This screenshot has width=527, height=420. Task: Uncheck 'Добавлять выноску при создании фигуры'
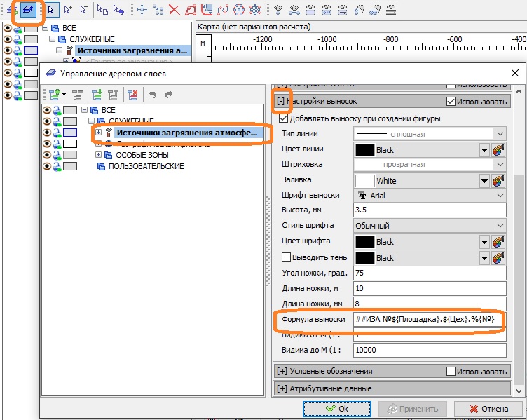point(283,118)
